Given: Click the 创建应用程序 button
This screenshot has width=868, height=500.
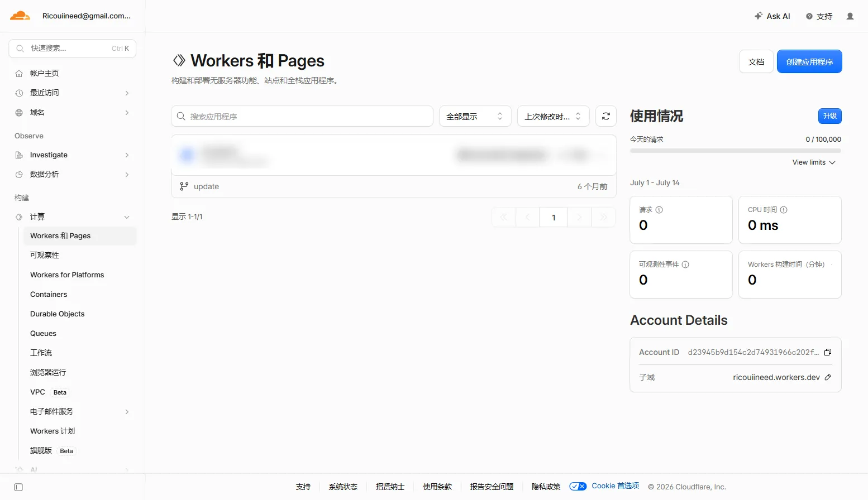Looking at the screenshot, I should 809,61.
